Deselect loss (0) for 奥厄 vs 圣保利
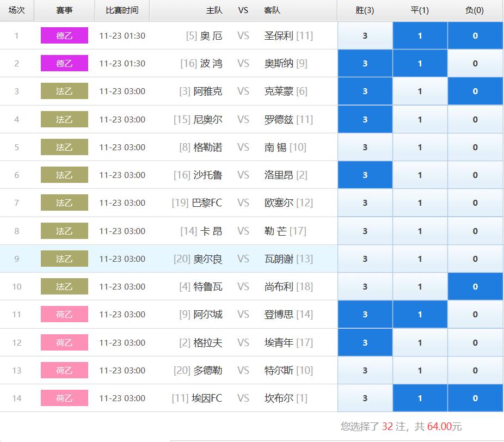The image size is (504, 442). [475, 36]
